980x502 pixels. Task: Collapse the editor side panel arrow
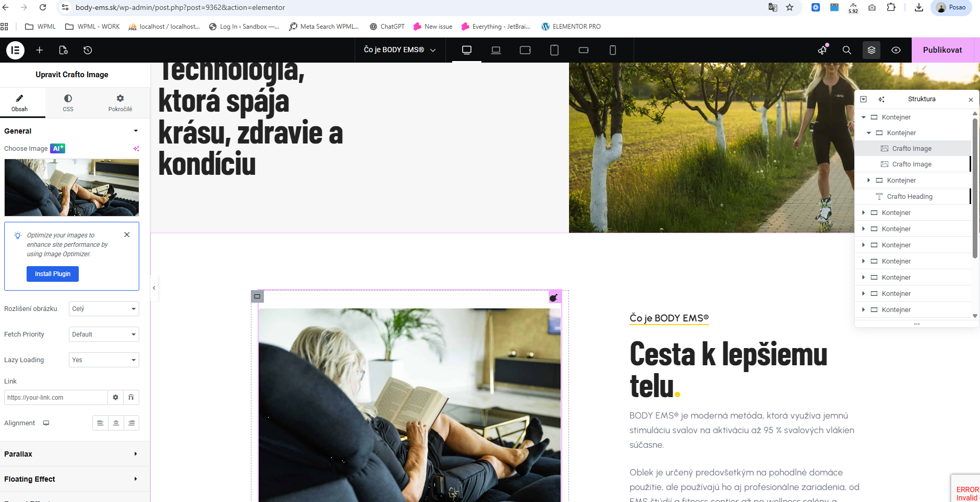(154, 288)
